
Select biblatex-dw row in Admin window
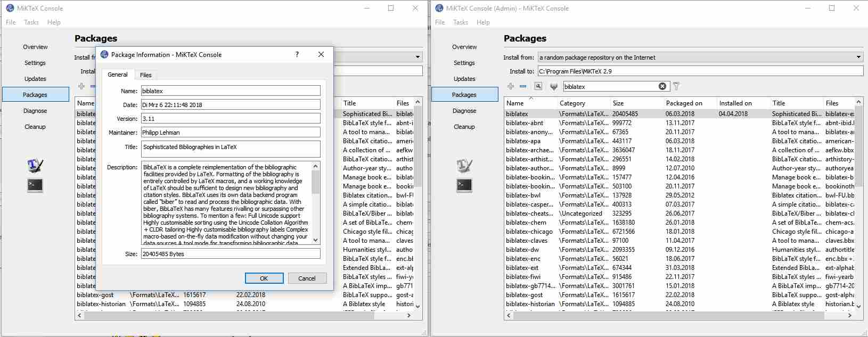(679, 250)
